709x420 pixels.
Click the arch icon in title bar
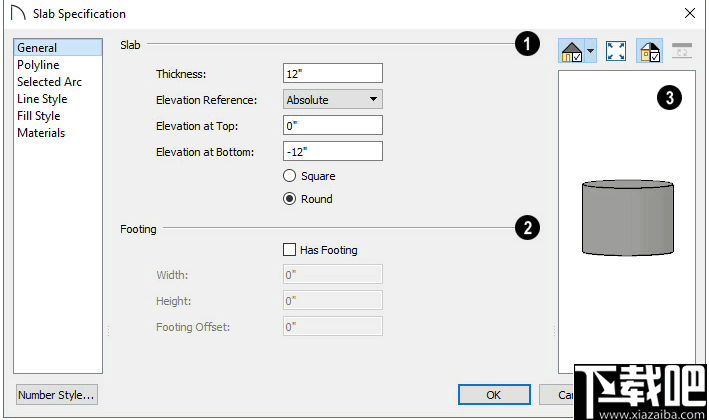[17, 14]
